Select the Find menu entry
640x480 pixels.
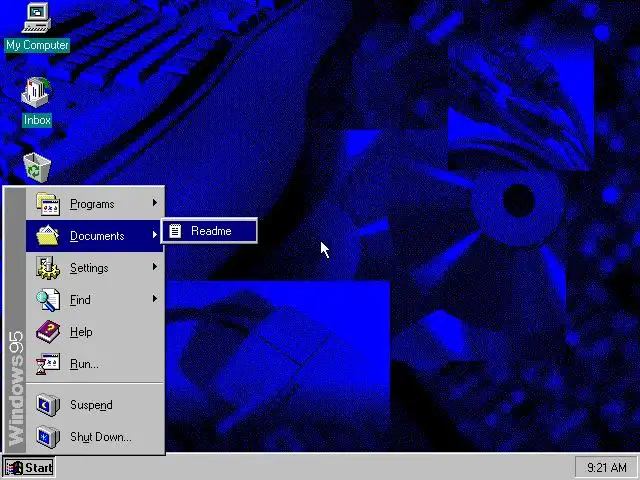coord(95,300)
